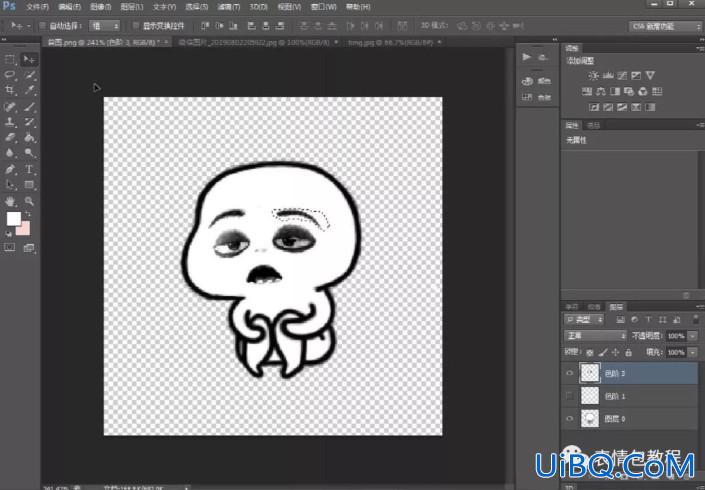705x490 pixels.
Task: Open the Layer (图层) menu
Action: click(x=132, y=7)
